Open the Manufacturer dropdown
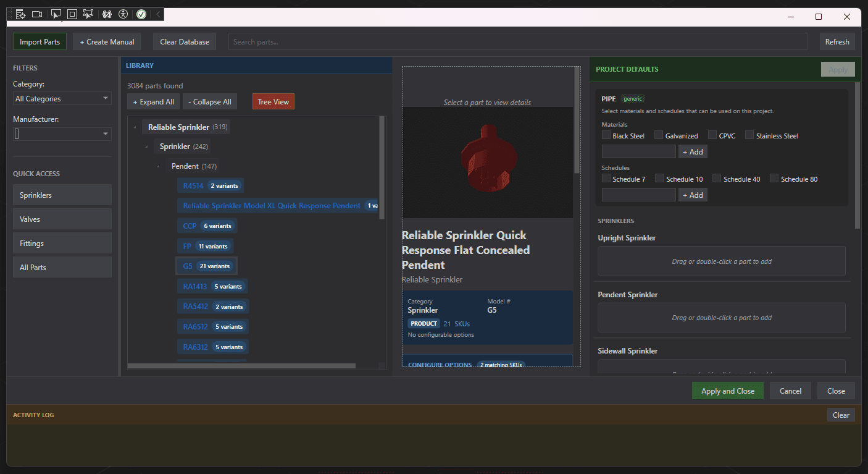868x474 pixels. coord(62,133)
